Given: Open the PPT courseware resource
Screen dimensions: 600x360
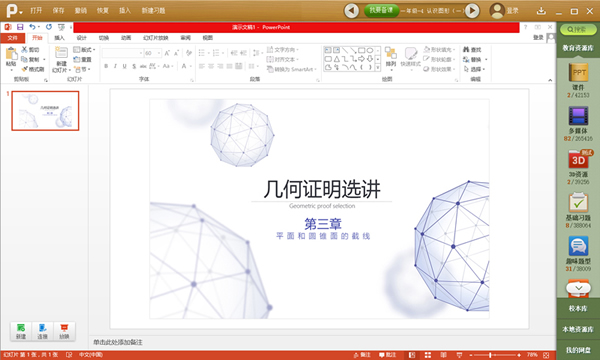Looking at the screenshot, I should click(578, 72).
